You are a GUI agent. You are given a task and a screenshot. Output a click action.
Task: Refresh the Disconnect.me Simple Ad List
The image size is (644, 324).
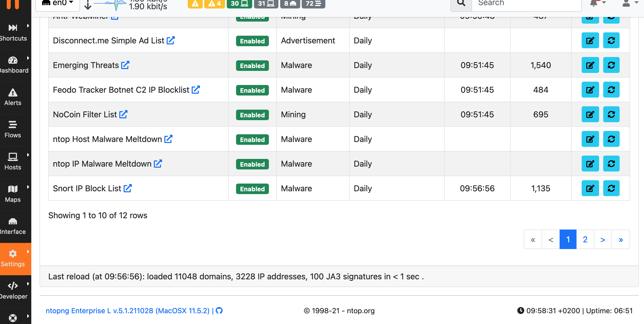(611, 40)
